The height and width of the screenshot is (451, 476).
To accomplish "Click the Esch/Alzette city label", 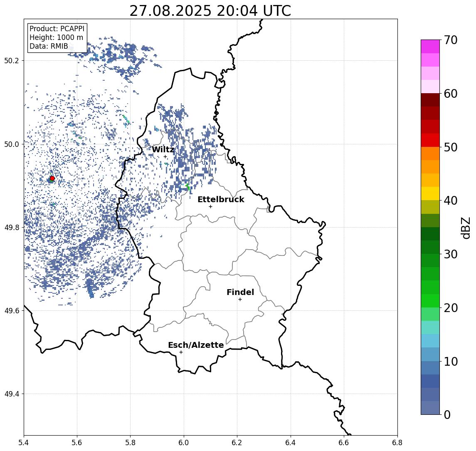I will tap(196, 345).
